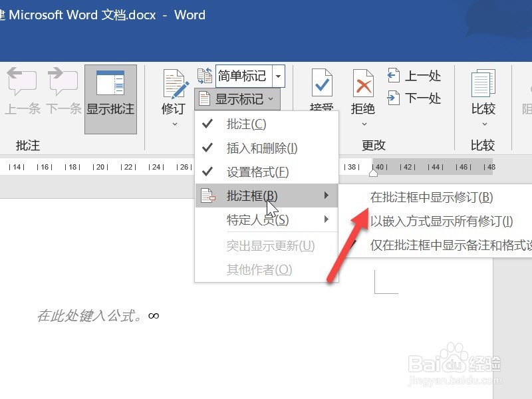Expand the 比较 dropdown chevron

coord(485,124)
